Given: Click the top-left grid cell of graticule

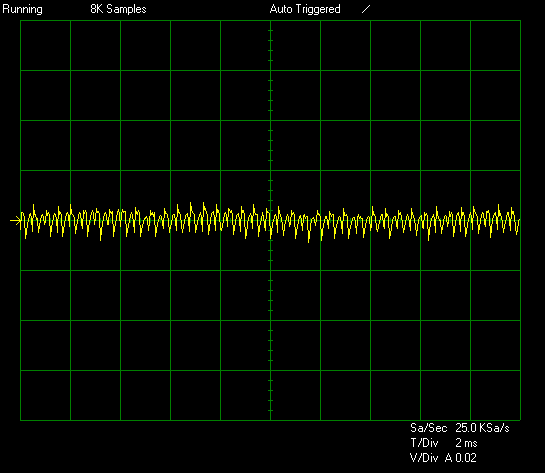Looking at the screenshot, I should 46,46.
